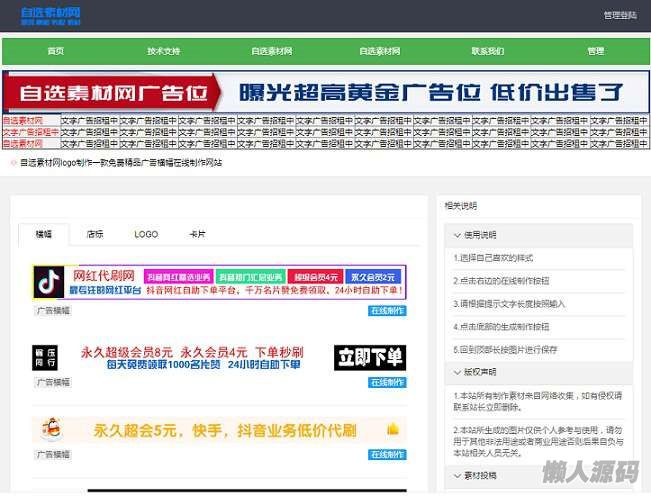Click the penguin mascot icon in third banner
The height and width of the screenshot is (496, 651).
tap(49, 430)
